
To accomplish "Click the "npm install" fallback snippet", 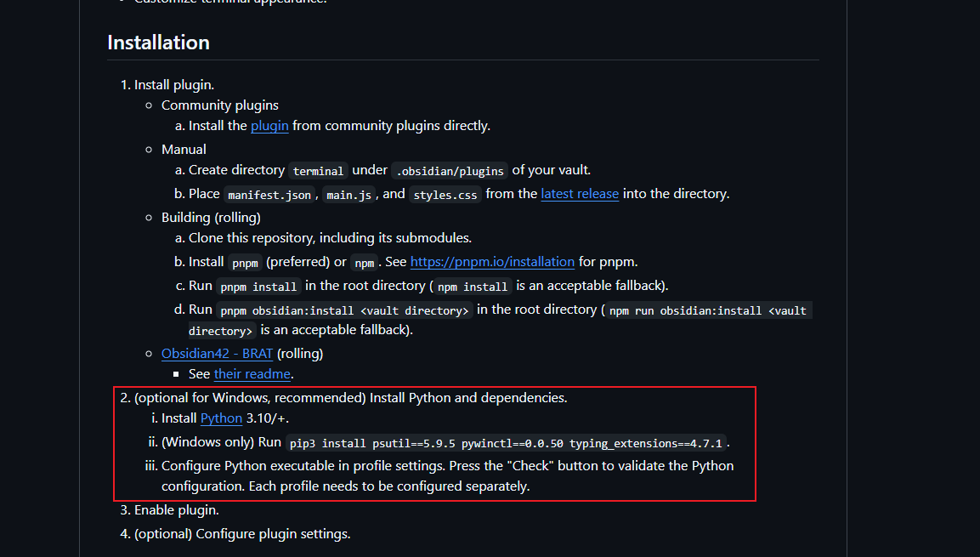I will 473,287.
